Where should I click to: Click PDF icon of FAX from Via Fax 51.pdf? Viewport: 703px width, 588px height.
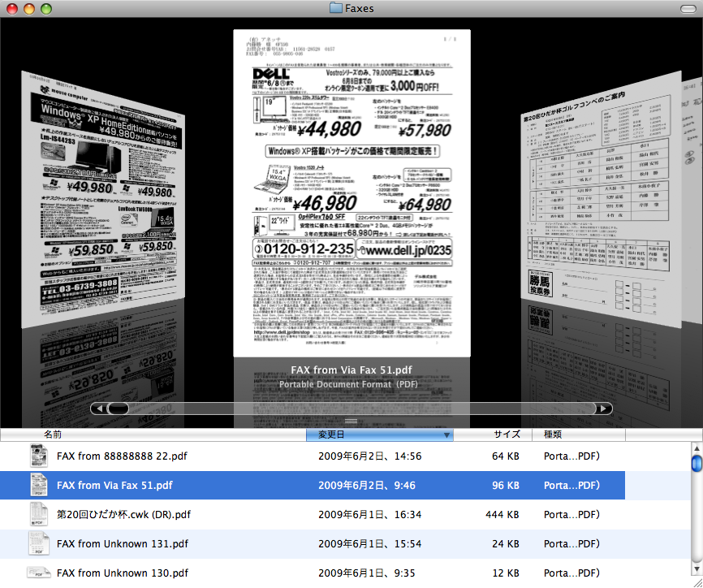point(38,485)
